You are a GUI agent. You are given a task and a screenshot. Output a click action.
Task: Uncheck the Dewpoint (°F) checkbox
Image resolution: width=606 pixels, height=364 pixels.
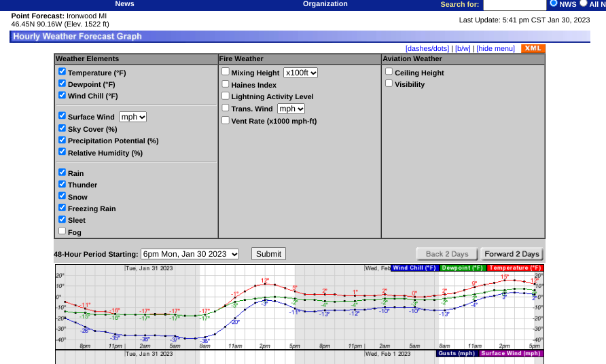pos(63,84)
